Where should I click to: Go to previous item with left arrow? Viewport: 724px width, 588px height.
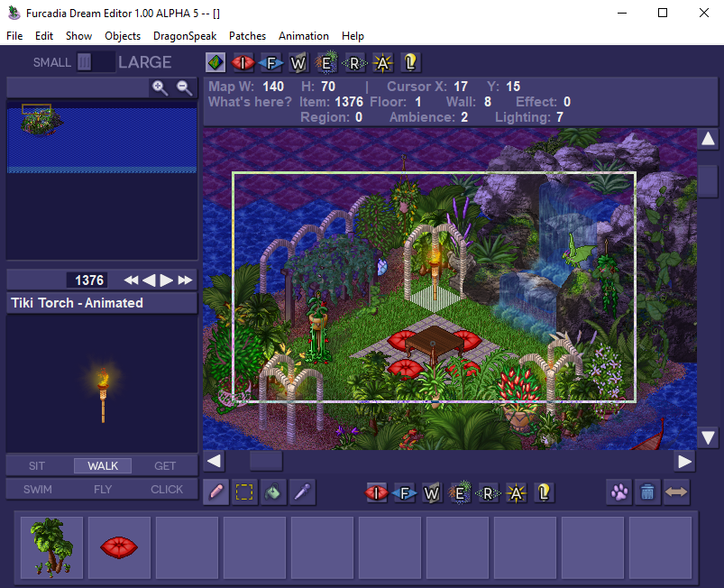point(149,280)
